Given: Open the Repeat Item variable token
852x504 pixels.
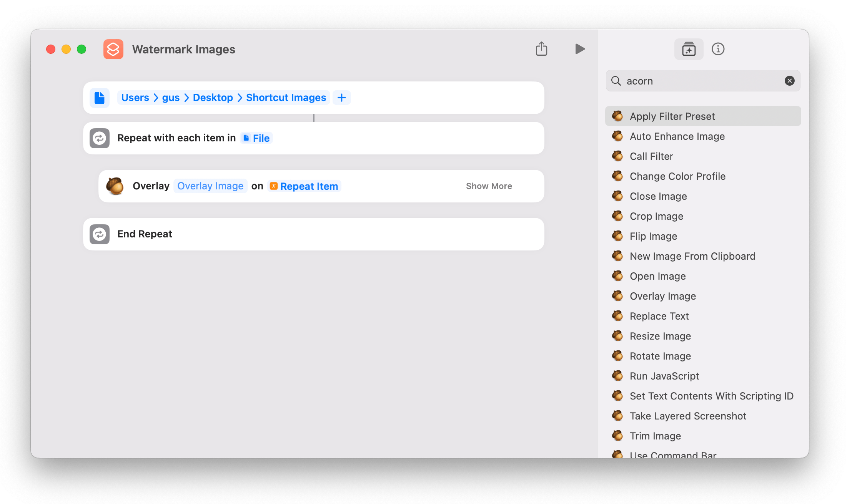Looking at the screenshot, I should tap(304, 186).
